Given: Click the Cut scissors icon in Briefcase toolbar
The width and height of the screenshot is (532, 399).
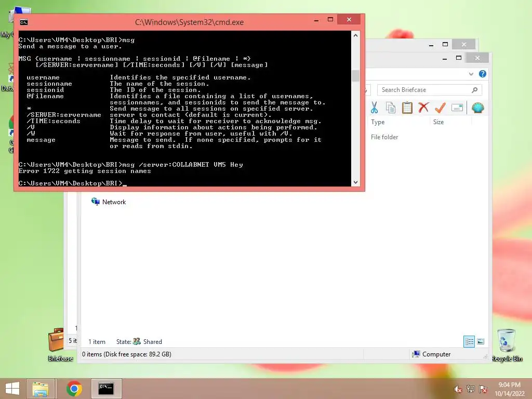Looking at the screenshot, I should pyautogui.click(x=374, y=108).
